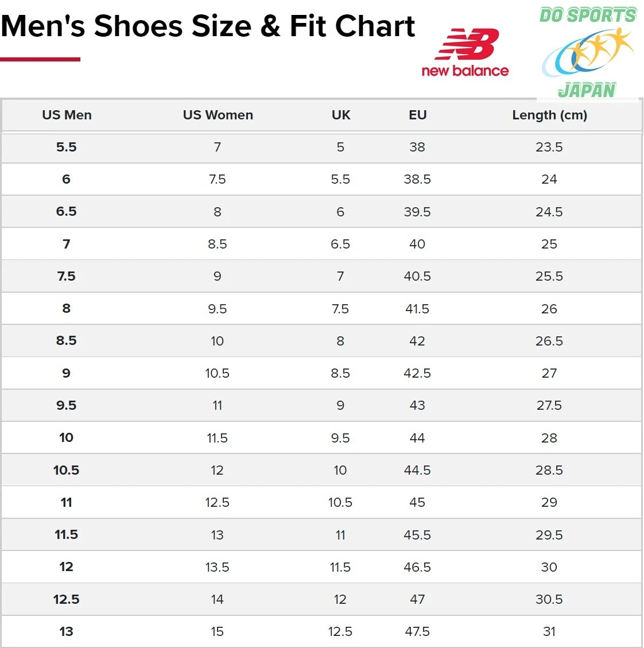Select the EU 46.5 size cell

click(x=417, y=567)
